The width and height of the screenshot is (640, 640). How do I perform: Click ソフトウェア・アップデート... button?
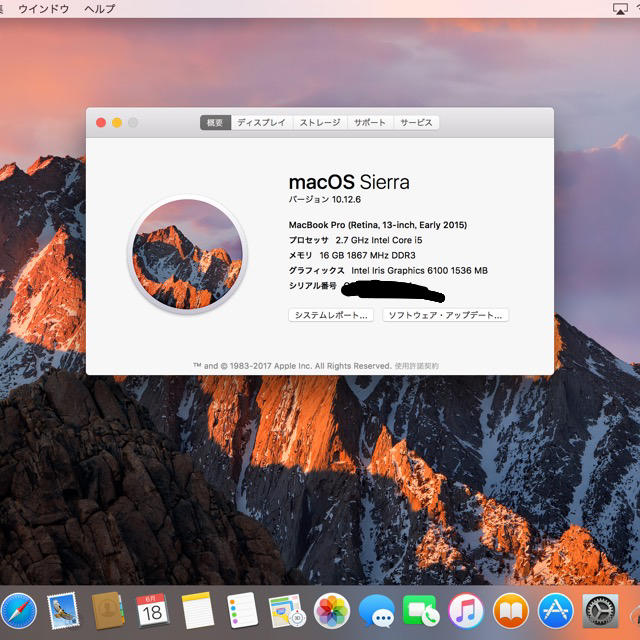(445, 315)
